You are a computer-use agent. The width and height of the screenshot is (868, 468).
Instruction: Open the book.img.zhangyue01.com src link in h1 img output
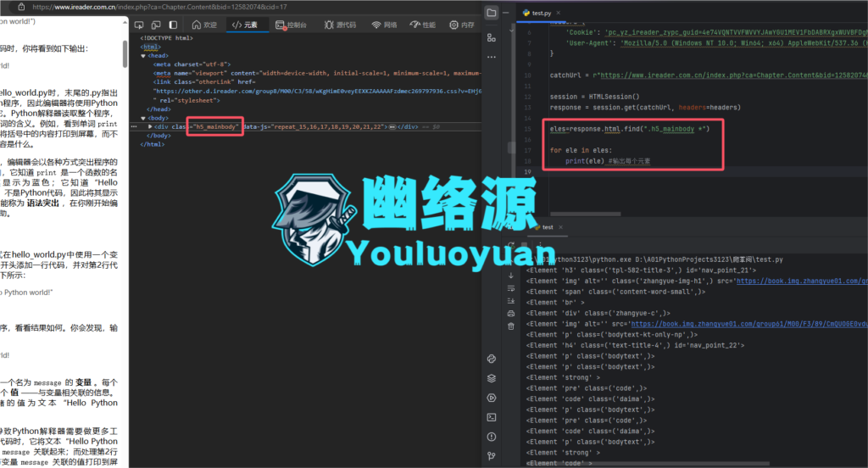802,281
